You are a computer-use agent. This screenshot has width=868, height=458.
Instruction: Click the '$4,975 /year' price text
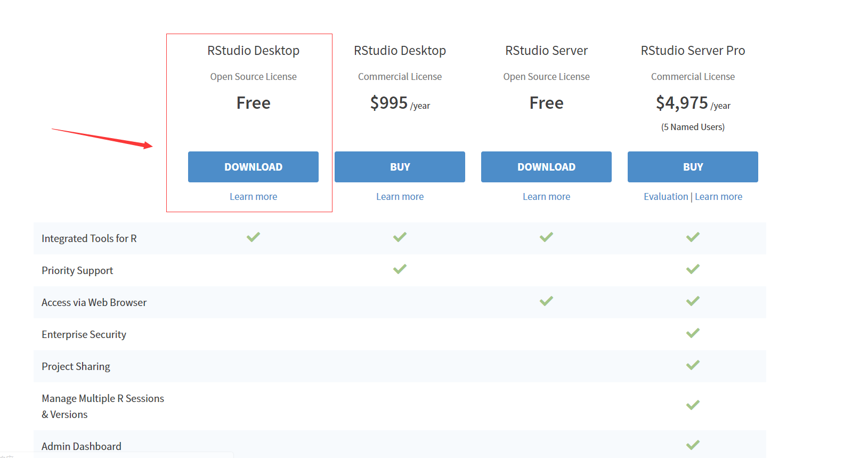point(693,103)
